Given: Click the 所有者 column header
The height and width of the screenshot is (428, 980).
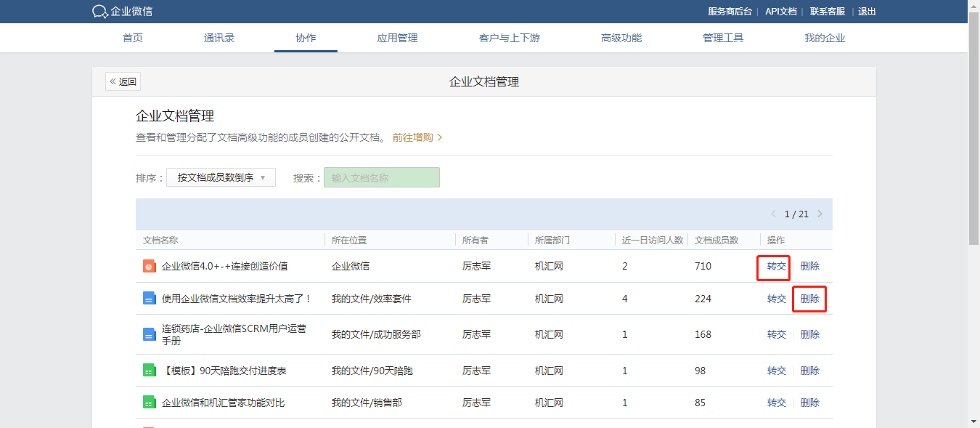Looking at the screenshot, I should pos(475,240).
